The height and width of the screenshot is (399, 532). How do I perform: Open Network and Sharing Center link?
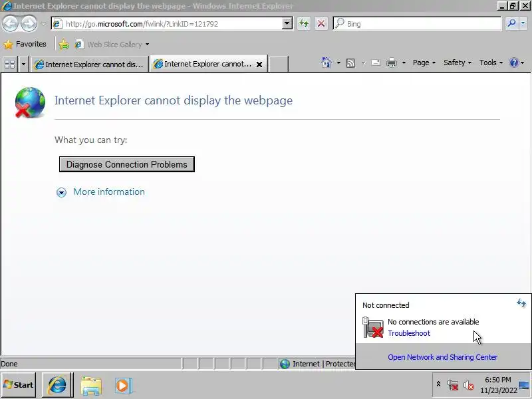pyautogui.click(x=442, y=357)
